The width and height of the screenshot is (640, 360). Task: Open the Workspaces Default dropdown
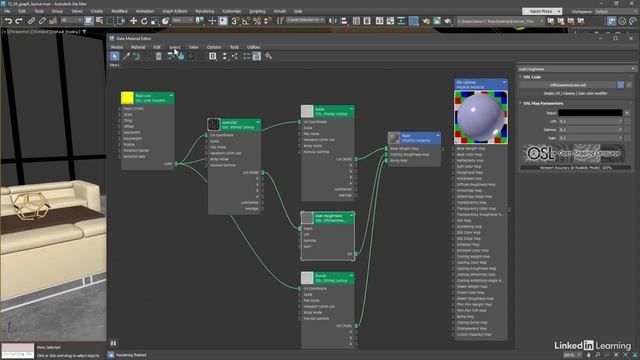click(616, 11)
